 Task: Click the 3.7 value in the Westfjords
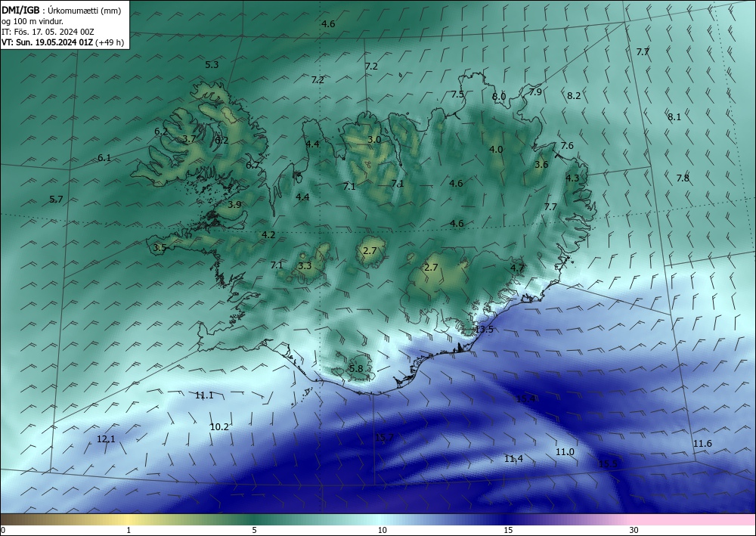pos(190,139)
